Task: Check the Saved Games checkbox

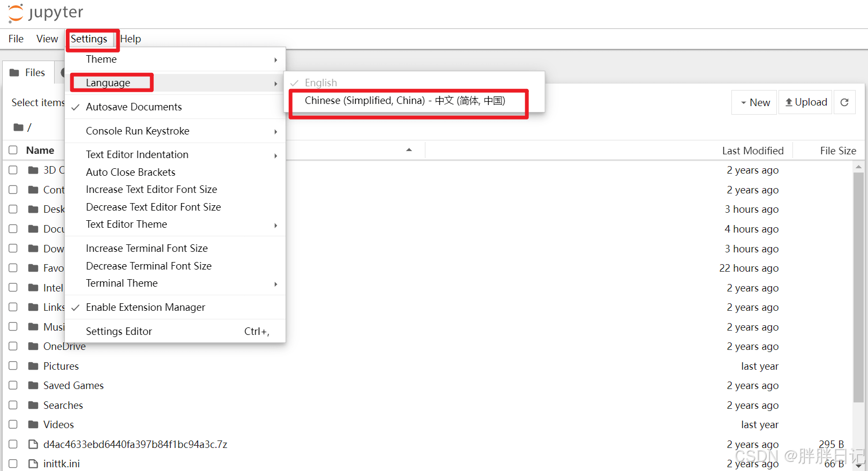Action: pos(13,385)
